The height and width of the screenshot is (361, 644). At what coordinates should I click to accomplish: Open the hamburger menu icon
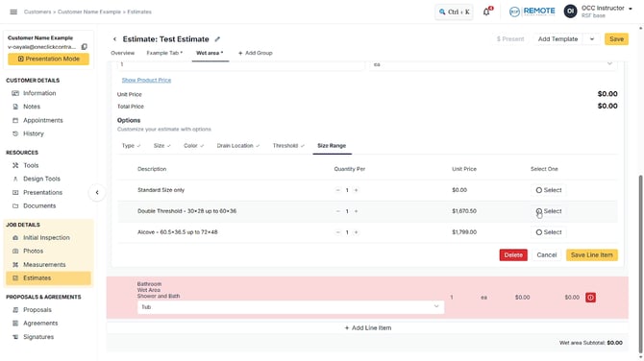point(13,12)
